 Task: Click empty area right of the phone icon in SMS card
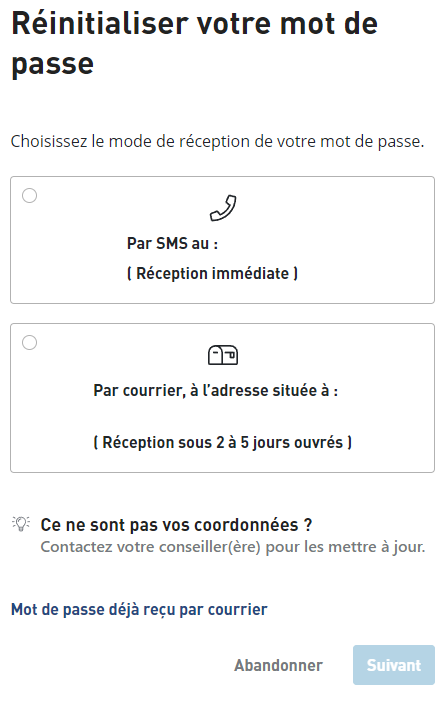click(332, 208)
